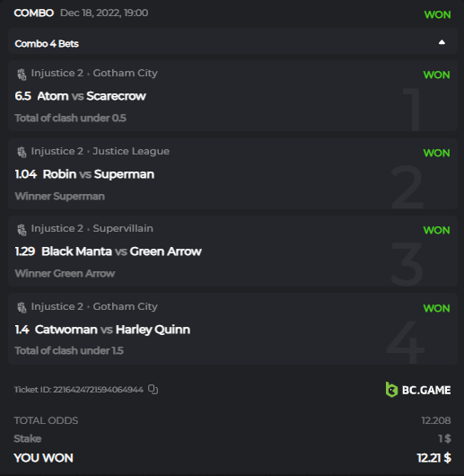Open the Robin vs Superman match
464x476 pixels.
tap(98, 174)
